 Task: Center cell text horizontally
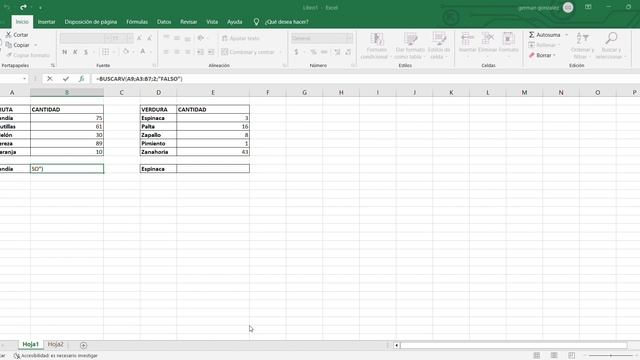coord(177,52)
